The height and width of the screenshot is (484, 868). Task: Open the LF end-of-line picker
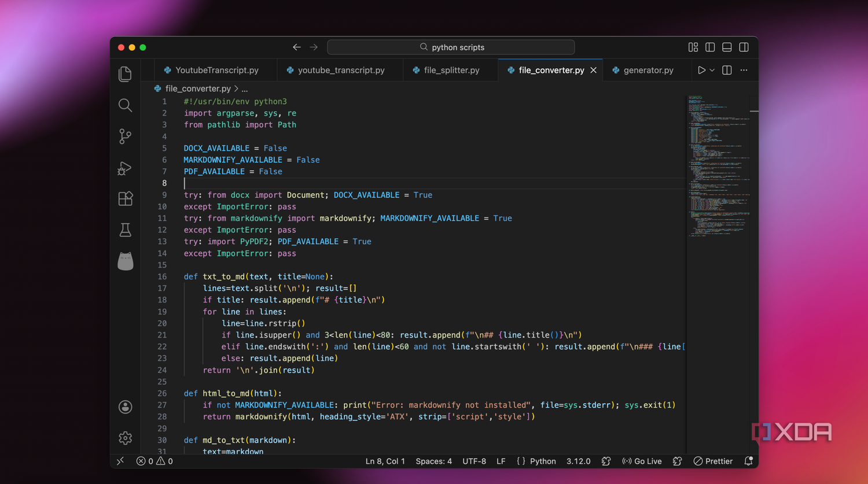tap(501, 461)
